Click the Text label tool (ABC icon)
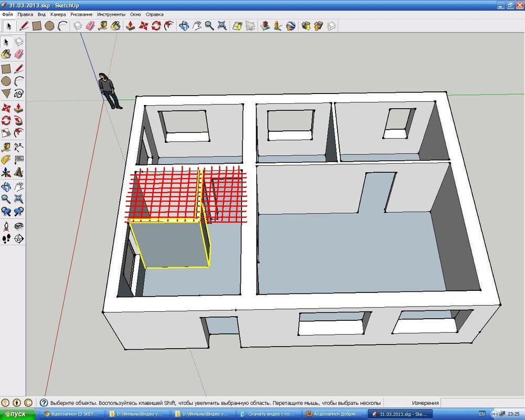Viewport: 525px width, 420px height. [19, 159]
